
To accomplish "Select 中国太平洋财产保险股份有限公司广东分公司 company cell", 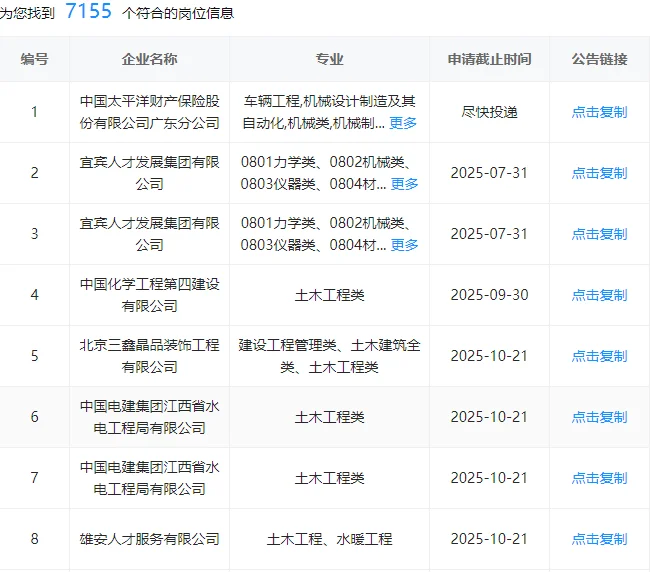I will (149, 112).
